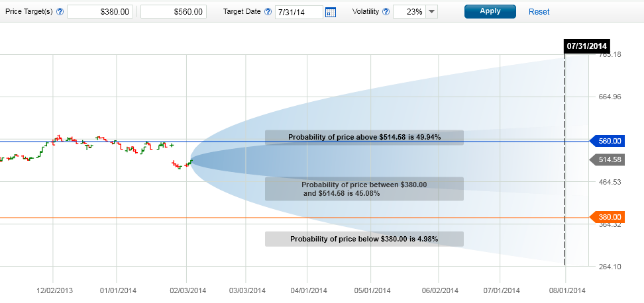Click the $380.00 price target field
The height and width of the screenshot is (303, 644).
pyautogui.click(x=101, y=12)
